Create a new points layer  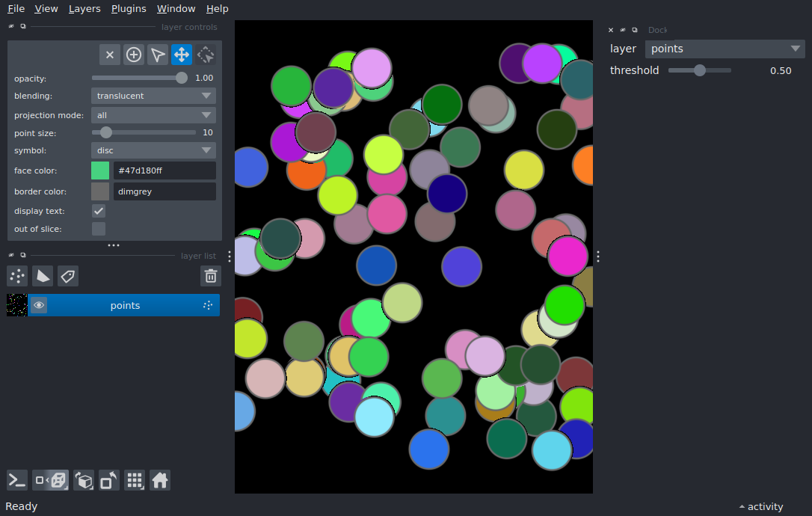click(x=17, y=276)
